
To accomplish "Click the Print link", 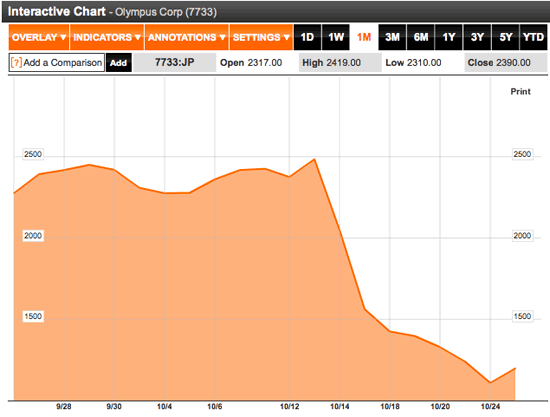I will 520,92.
